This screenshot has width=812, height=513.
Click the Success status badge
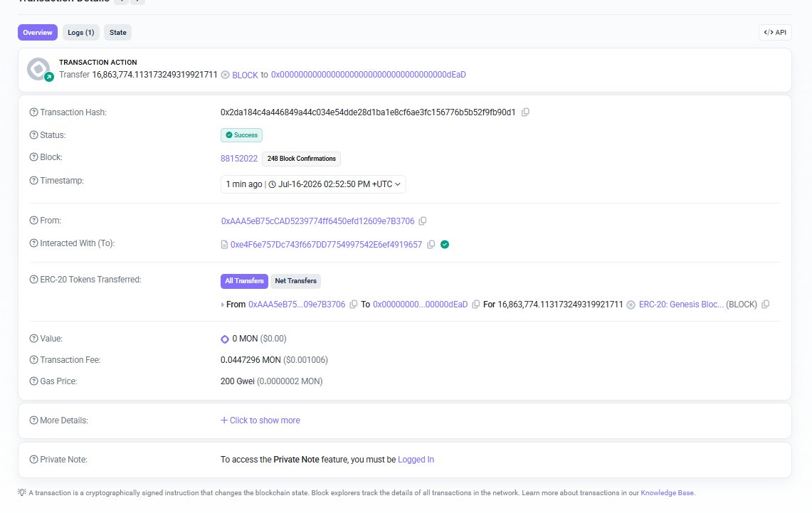tap(241, 135)
